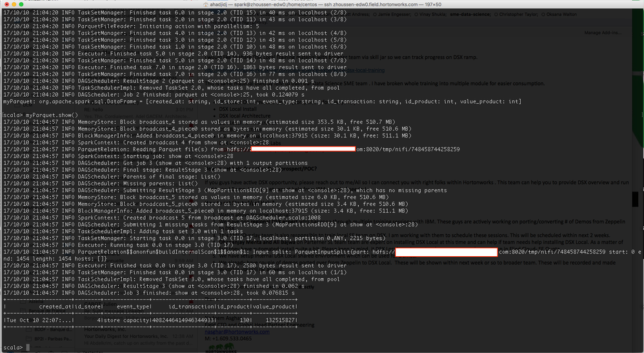
Task: Click the 'event_type' table column header
Action: pyautogui.click(x=133, y=307)
